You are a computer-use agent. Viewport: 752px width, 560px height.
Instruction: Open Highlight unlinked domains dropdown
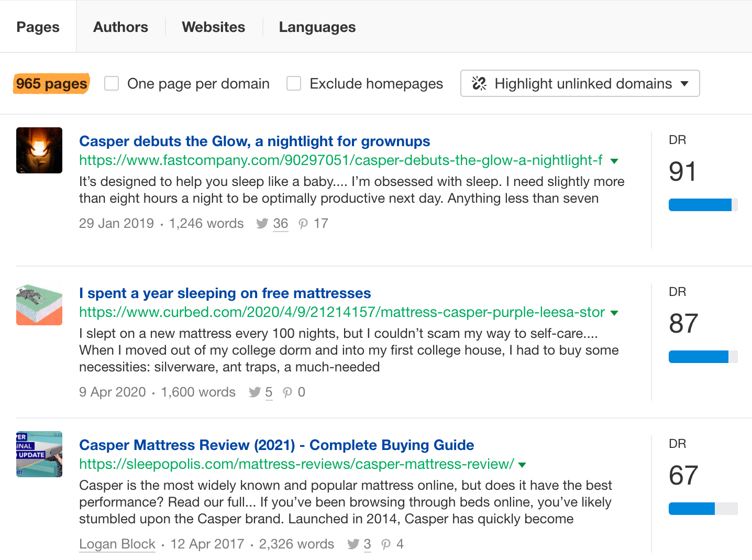(580, 84)
